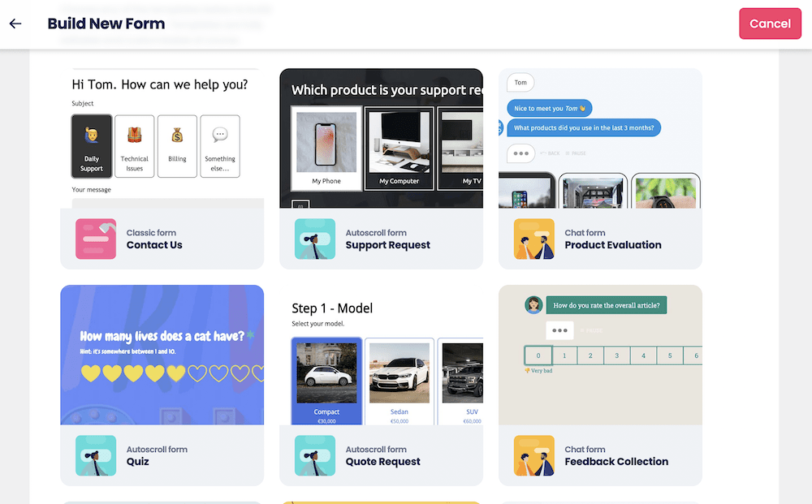Pick the My Computer product card
This screenshot has height=504, width=812.
[400, 149]
